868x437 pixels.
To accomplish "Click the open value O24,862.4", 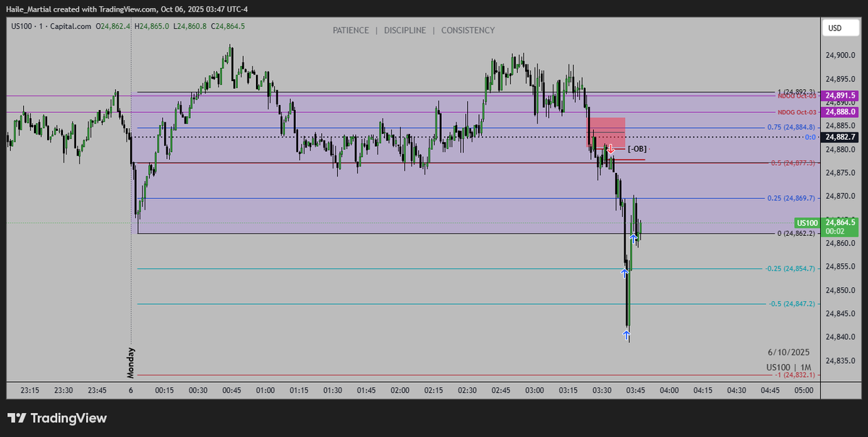I will (x=113, y=26).
